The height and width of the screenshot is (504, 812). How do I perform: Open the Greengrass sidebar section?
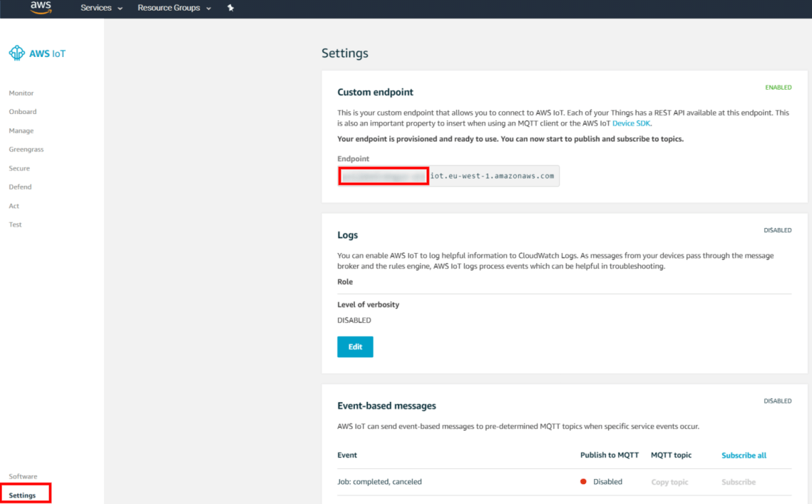26,150
